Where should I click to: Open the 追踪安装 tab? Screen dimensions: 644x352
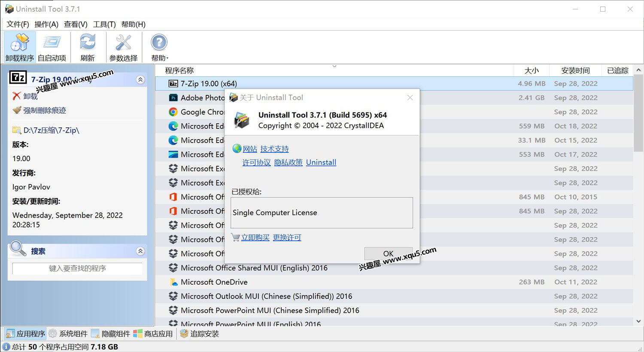point(200,334)
